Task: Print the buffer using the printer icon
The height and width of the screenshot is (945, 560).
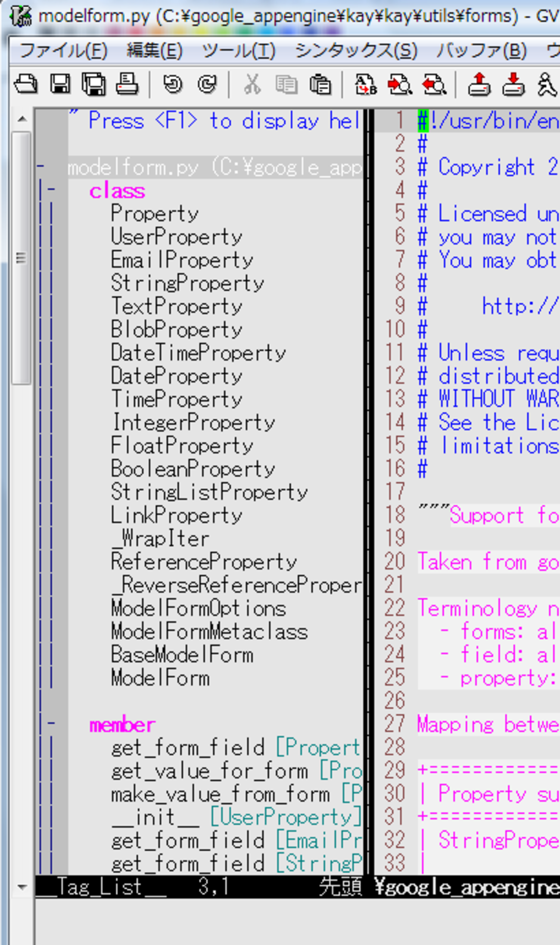Action: click(127, 84)
